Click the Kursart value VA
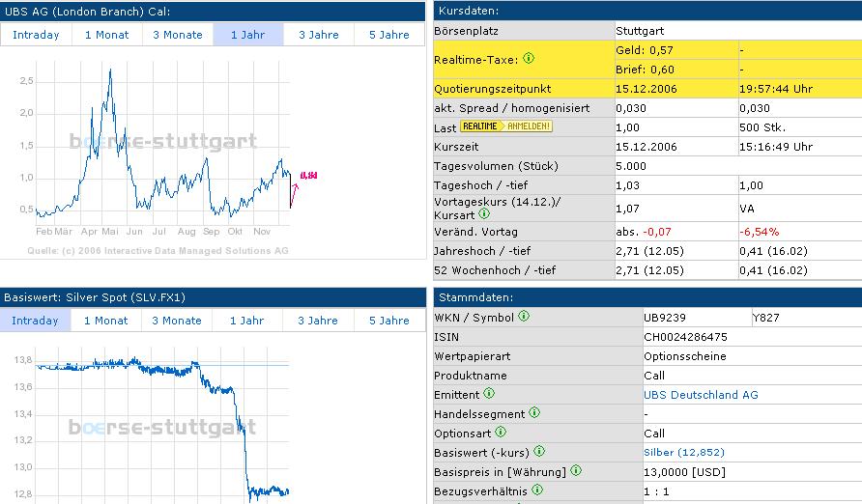Image resolution: width=862 pixels, height=504 pixels. (747, 209)
